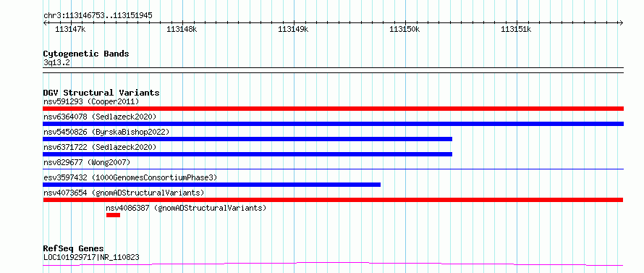Click the thin blue line for nsv829677

click(x=333, y=169)
